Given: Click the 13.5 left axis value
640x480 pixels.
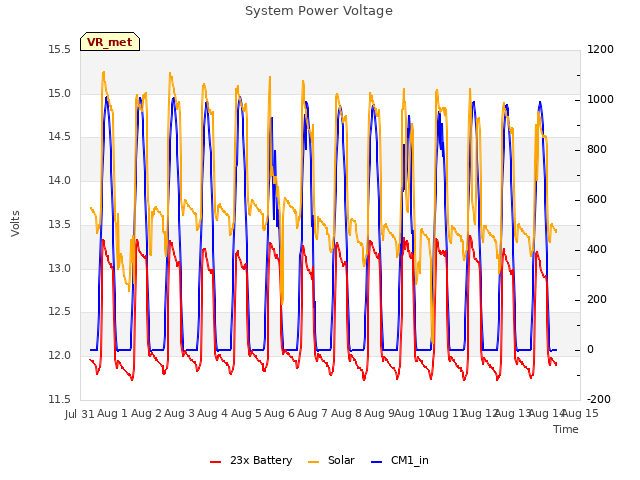Looking at the screenshot, I should point(60,224).
